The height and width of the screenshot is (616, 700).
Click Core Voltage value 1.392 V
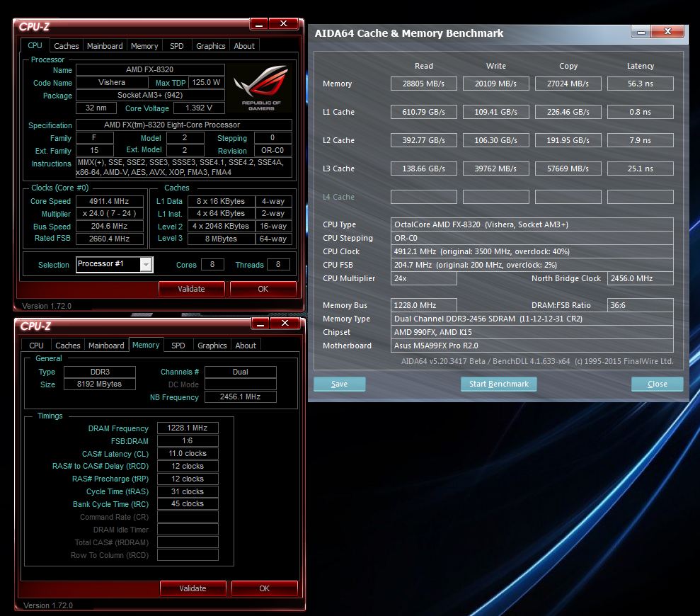(199, 108)
